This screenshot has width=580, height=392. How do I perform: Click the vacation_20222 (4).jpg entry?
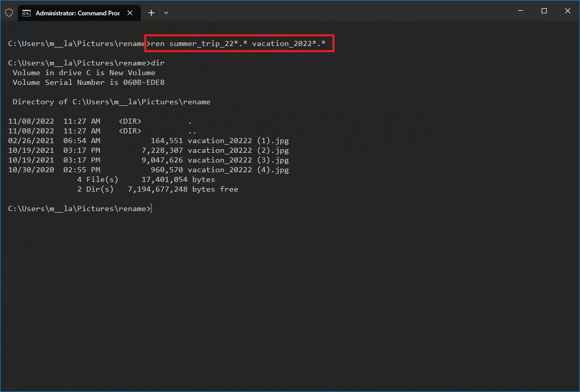239,170
